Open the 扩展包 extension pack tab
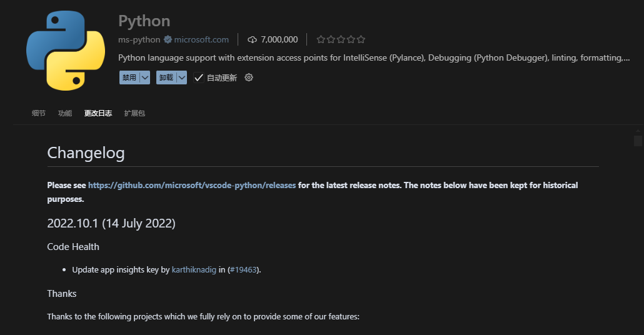The image size is (644, 335). point(134,113)
